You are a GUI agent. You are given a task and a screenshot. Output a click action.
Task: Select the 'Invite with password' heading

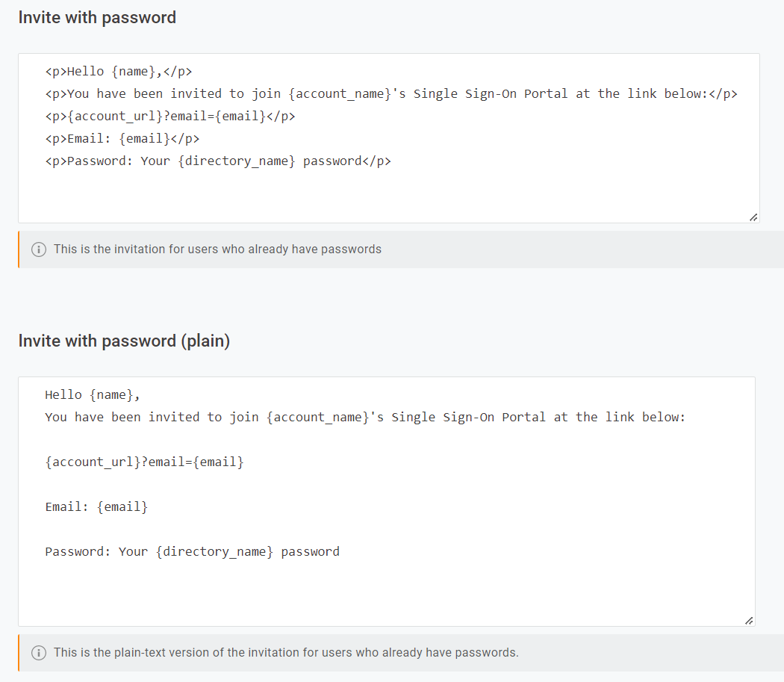97,17
